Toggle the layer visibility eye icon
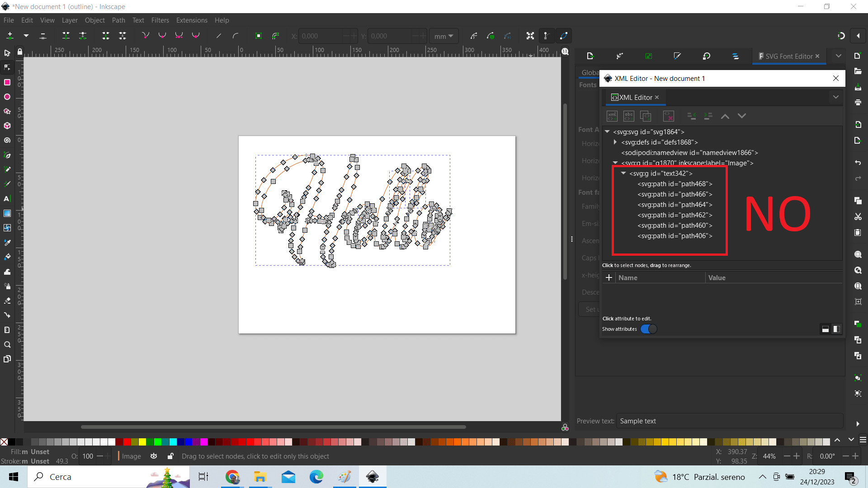The height and width of the screenshot is (488, 868). (x=154, y=456)
